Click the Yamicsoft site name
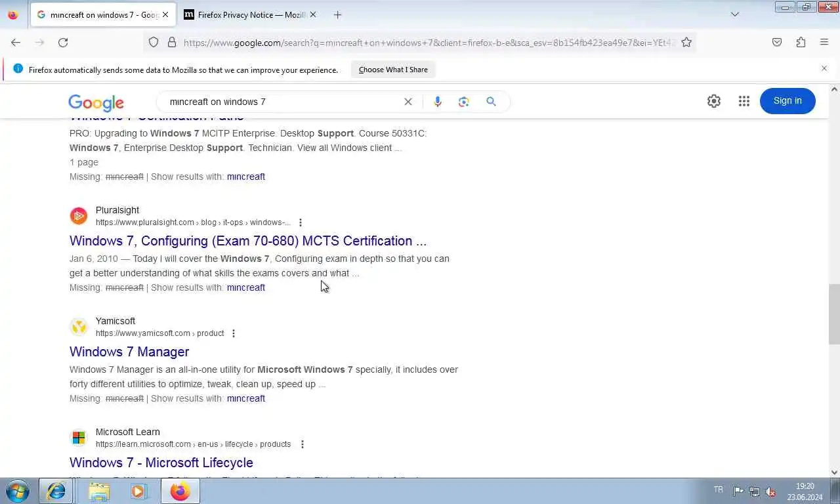Image resolution: width=840 pixels, height=504 pixels. 115,321
